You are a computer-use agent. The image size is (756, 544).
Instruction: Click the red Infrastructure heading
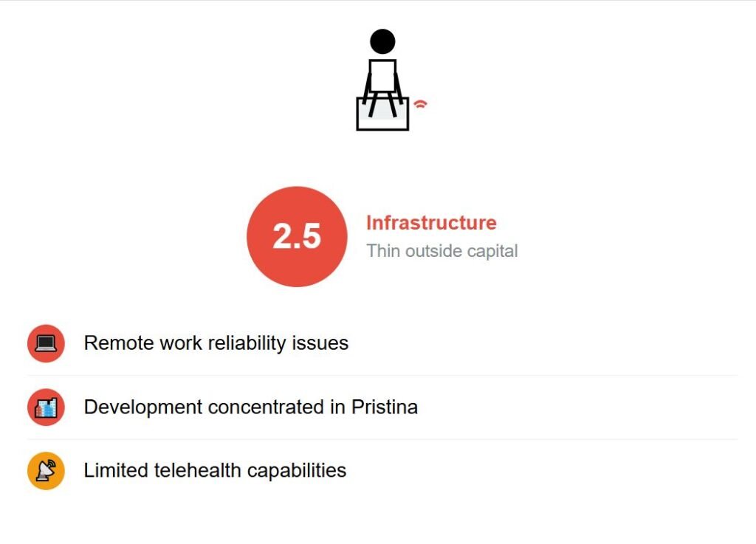coord(431,223)
